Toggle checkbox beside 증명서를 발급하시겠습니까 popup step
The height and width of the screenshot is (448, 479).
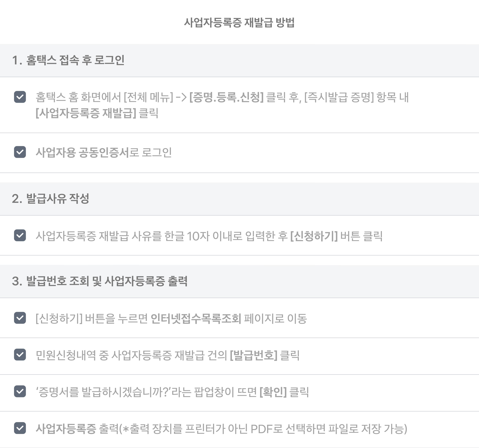[20, 391]
